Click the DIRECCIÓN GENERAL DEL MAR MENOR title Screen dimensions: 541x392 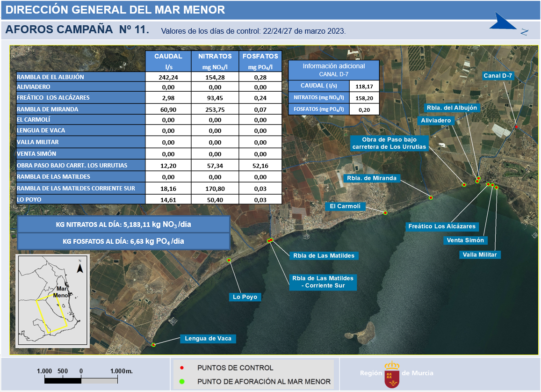115,10
